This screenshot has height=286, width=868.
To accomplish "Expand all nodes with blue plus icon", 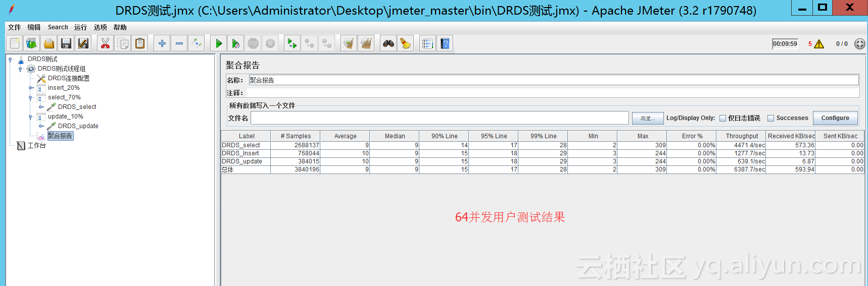I will click(x=162, y=43).
